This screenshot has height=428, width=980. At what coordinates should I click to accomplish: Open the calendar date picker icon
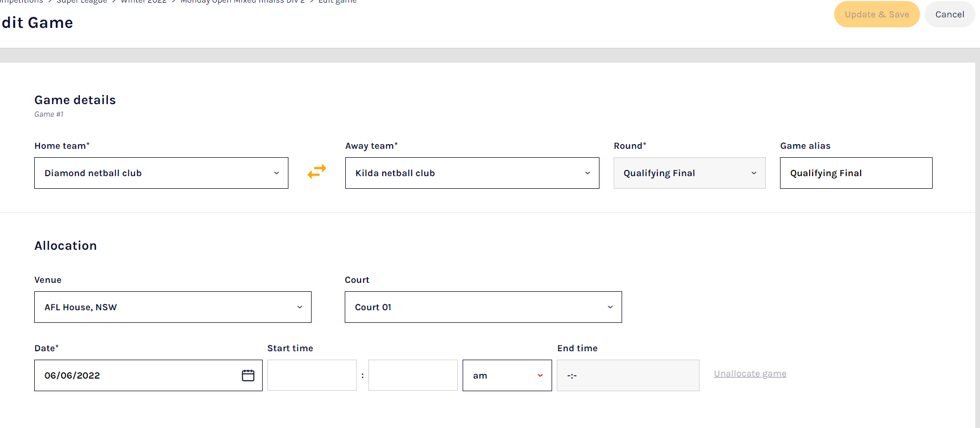click(248, 375)
